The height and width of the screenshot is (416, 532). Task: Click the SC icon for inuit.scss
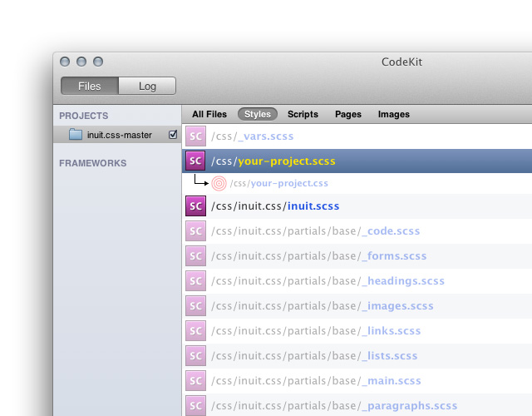(195, 206)
